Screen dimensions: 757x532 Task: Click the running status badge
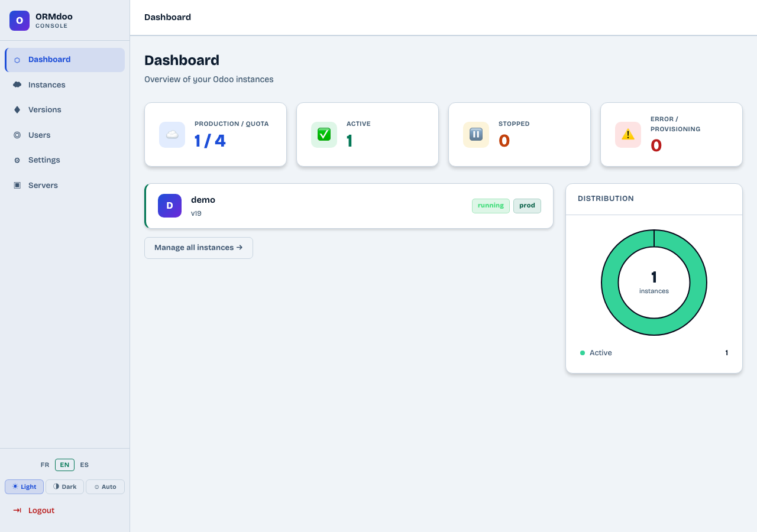tap(491, 206)
